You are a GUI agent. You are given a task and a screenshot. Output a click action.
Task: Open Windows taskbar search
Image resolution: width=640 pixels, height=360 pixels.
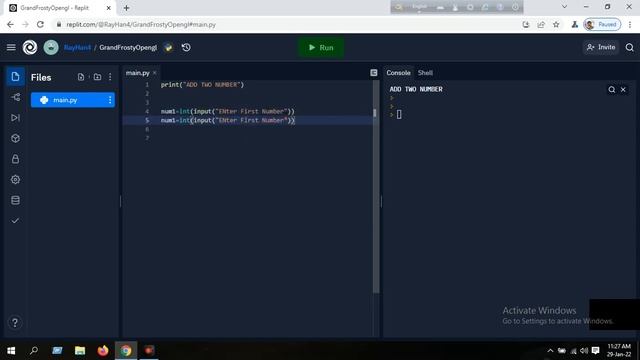pos(34,350)
